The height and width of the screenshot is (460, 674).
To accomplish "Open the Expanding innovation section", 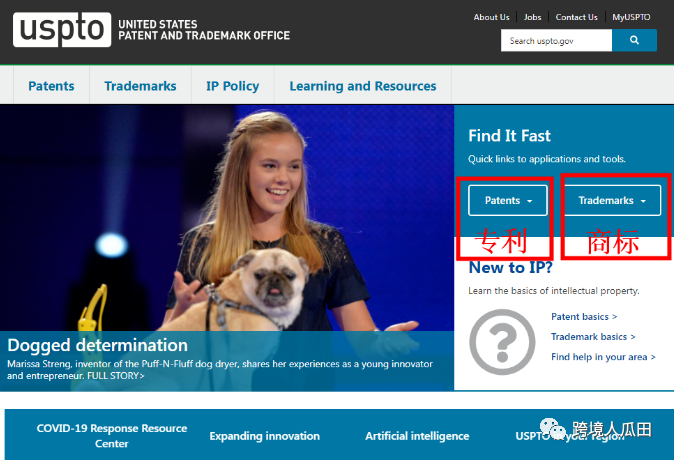I will click(264, 436).
